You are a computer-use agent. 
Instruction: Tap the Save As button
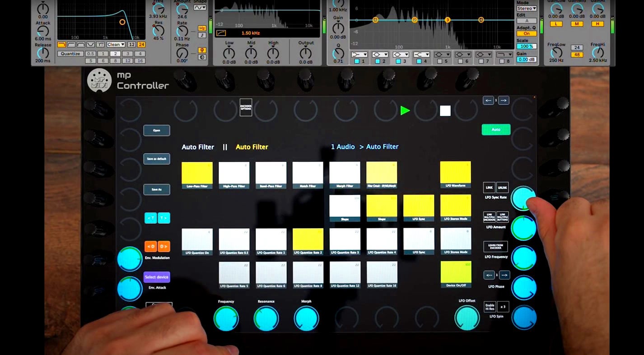click(x=157, y=189)
